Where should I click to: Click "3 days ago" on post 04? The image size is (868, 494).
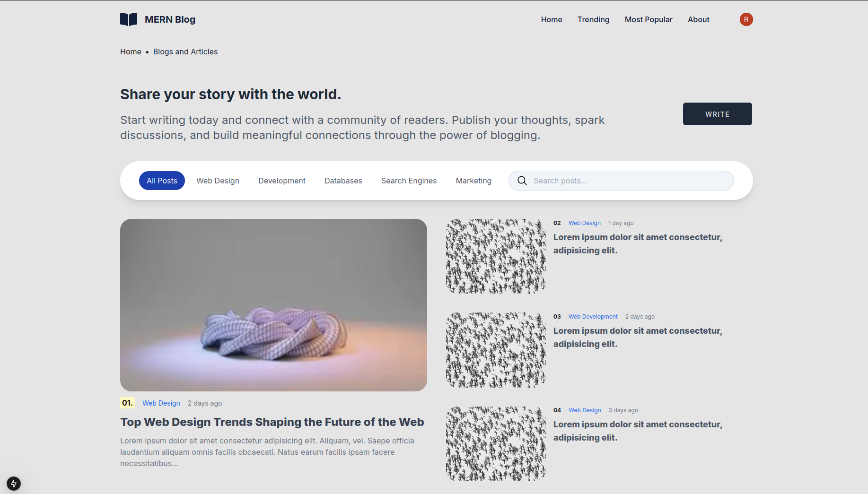click(x=623, y=410)
